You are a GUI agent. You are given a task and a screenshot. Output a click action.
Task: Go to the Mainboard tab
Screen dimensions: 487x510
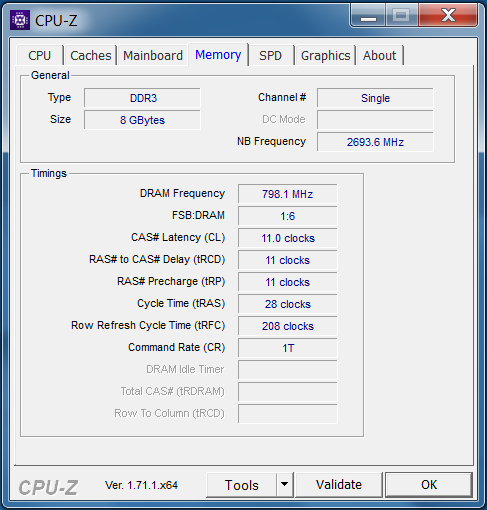(153, 55)
